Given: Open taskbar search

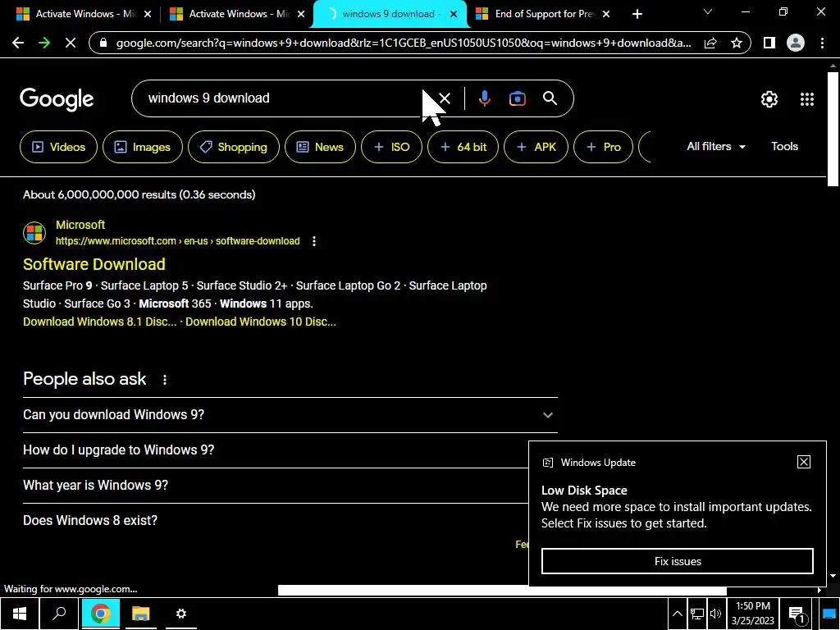Looking at the screenshot, I should (x=59, y=614).
